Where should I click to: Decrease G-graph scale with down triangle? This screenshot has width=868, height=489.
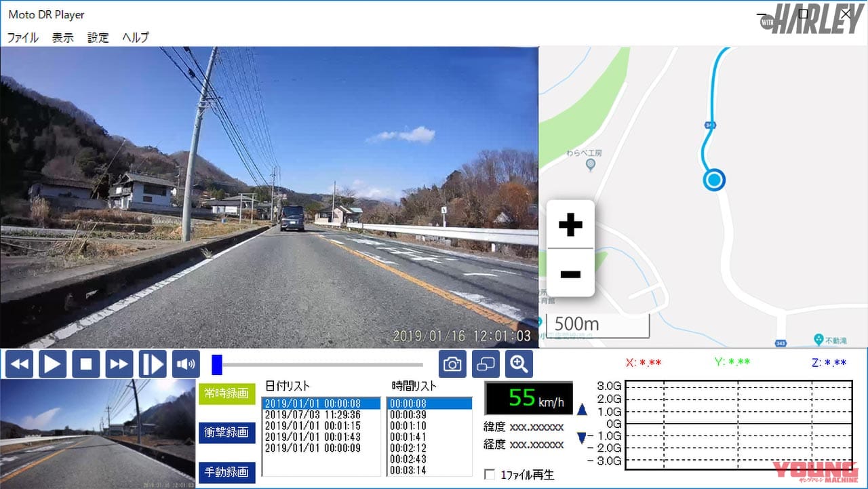click(x=582, y=438)
